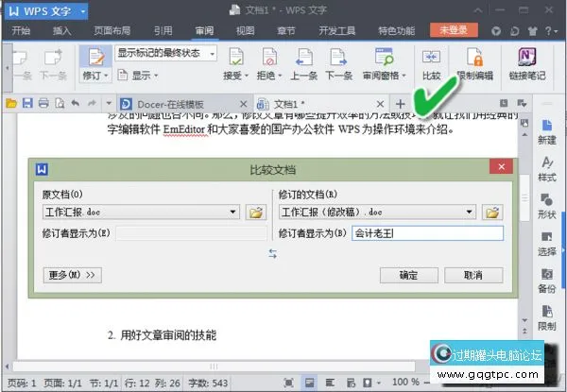Close the 比较文档 dialog

click(501, 166)
